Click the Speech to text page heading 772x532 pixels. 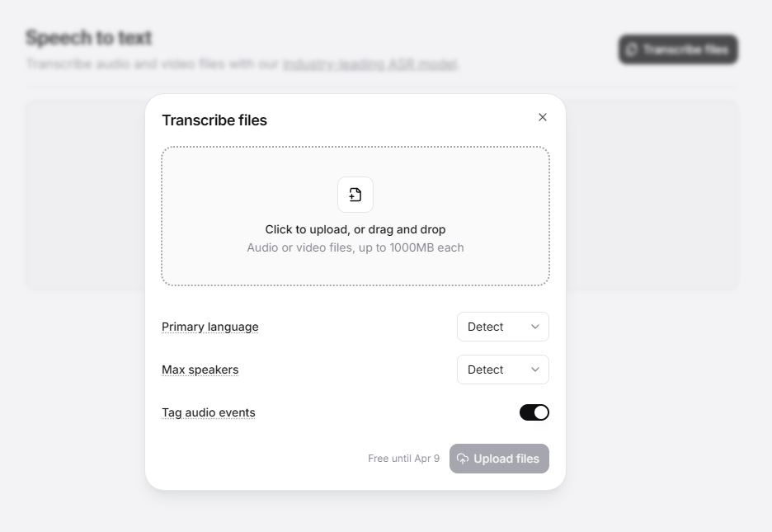point(89,38)
